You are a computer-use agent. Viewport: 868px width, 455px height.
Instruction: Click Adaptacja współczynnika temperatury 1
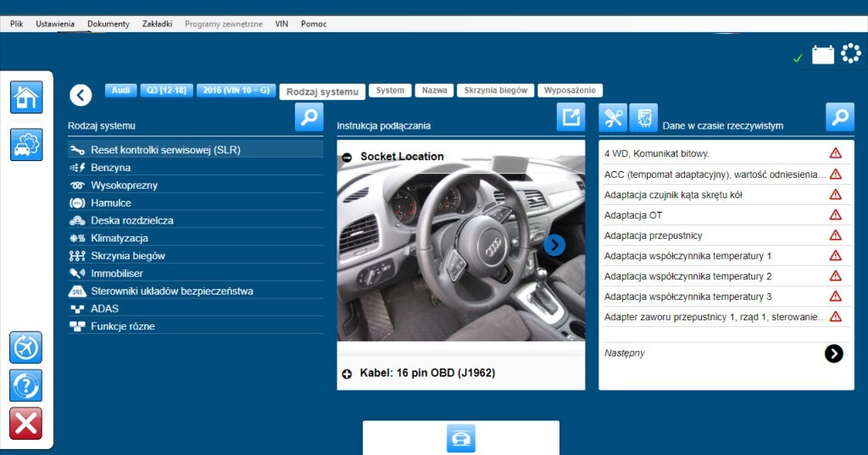point(726,256)
